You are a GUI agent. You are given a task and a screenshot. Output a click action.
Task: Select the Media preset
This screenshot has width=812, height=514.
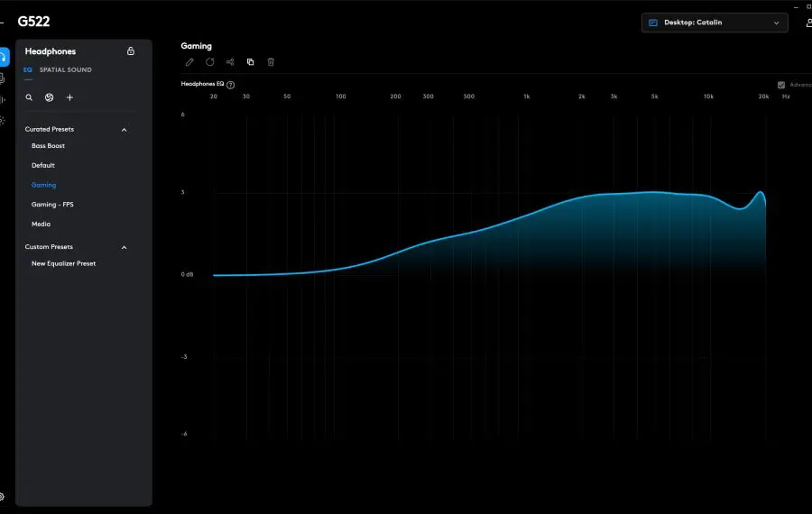pyautogui.click(x=41, y=225)
